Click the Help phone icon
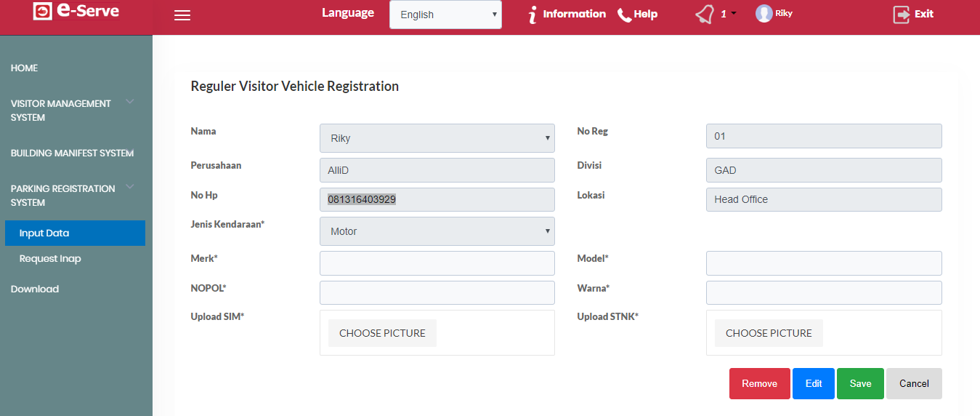The image size is (980, 416). coord(624,15)
